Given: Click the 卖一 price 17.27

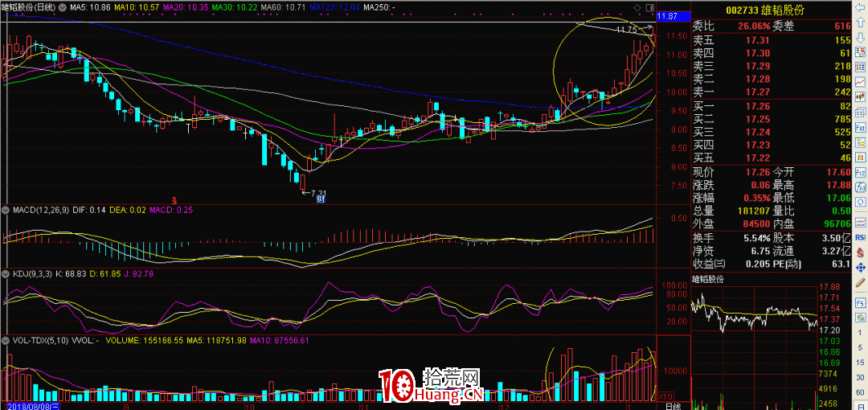Looking at the screenshot, I should pos(757,92).
